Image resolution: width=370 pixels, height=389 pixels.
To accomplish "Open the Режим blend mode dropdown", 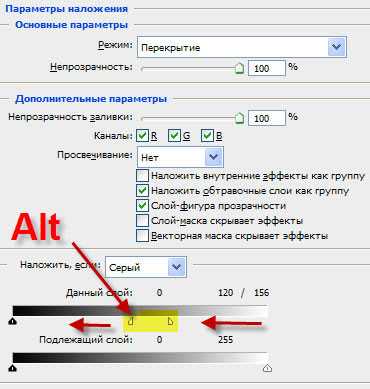I will [x=242, y=47].
